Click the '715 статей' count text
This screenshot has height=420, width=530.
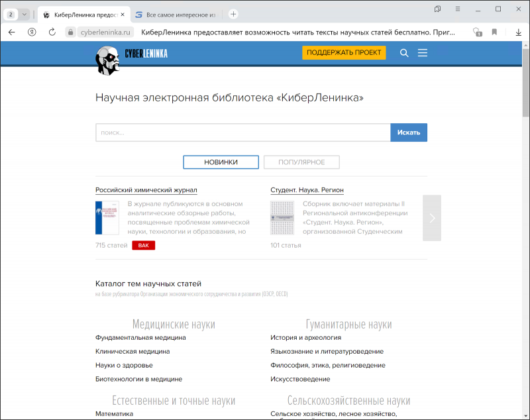pos(111,245)
